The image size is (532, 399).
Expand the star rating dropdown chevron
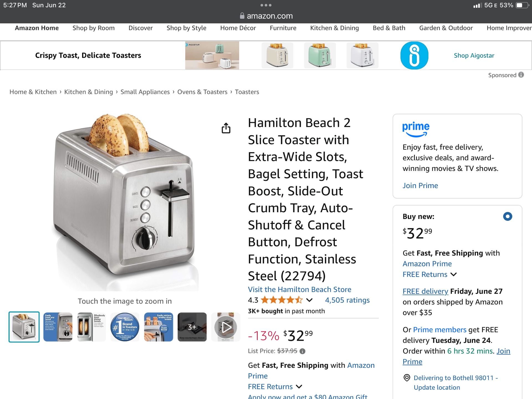310,300
